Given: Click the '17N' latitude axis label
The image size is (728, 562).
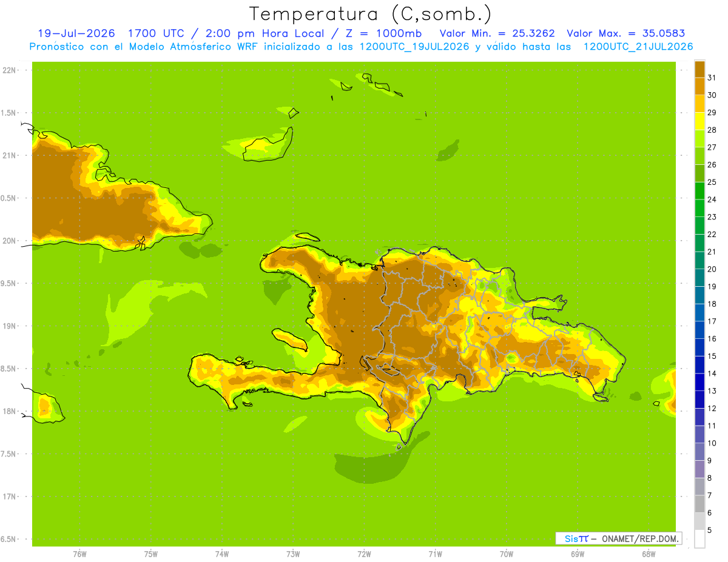Looking at the screenshot, I should (x=8, y=497).
